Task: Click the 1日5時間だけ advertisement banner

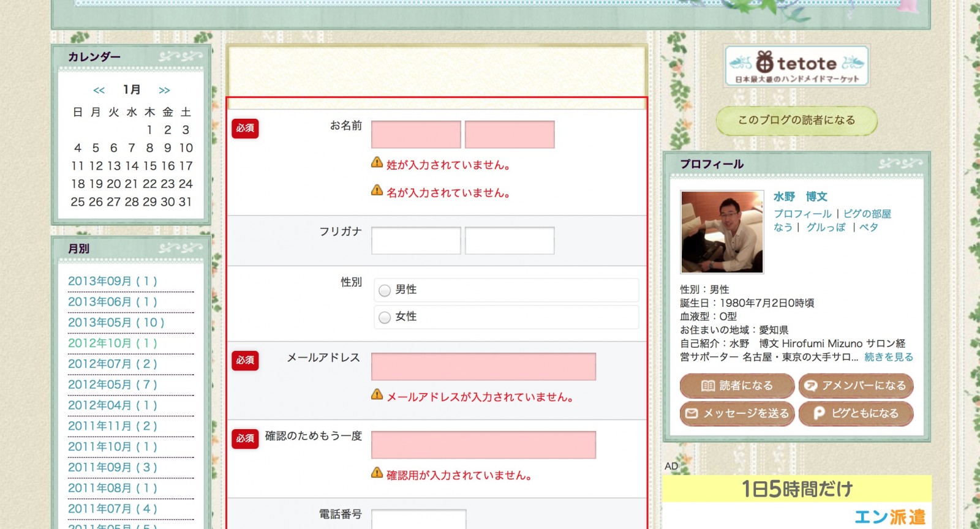Action: (797, 489)
